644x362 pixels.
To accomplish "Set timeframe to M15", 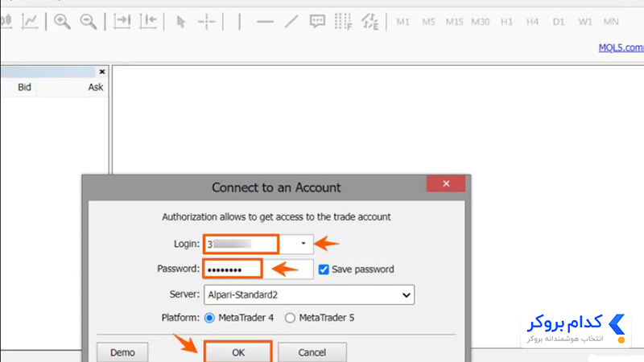I will tap(454, 22).
